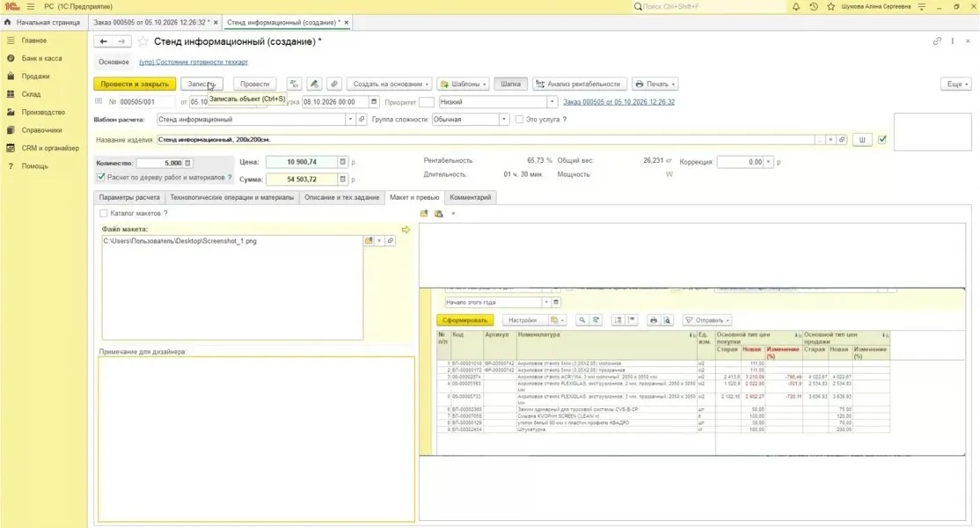Image resolution: width=980 pixels, height=528 pixels.
Task: Toggle the Это услуга checkbox
Action: [x=519, y=120]
